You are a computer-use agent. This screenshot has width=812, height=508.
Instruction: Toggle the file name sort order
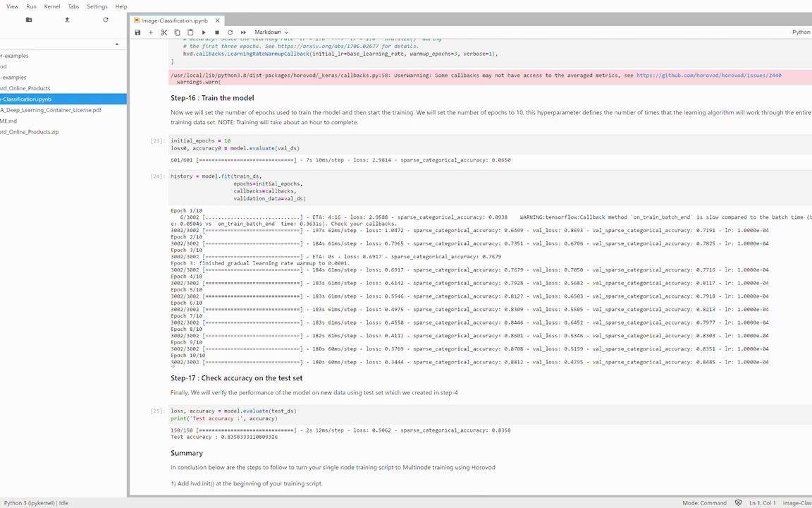[x=116, y=44]
